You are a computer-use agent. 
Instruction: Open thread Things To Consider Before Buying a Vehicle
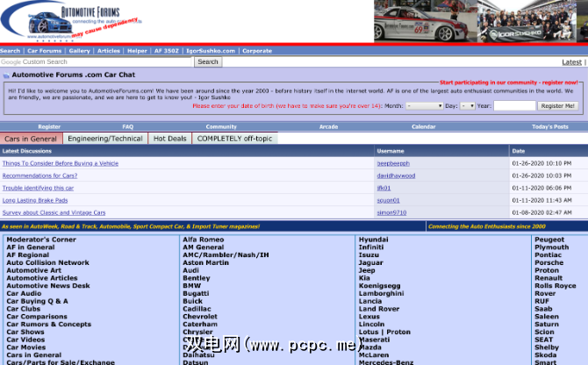point(61,163)
